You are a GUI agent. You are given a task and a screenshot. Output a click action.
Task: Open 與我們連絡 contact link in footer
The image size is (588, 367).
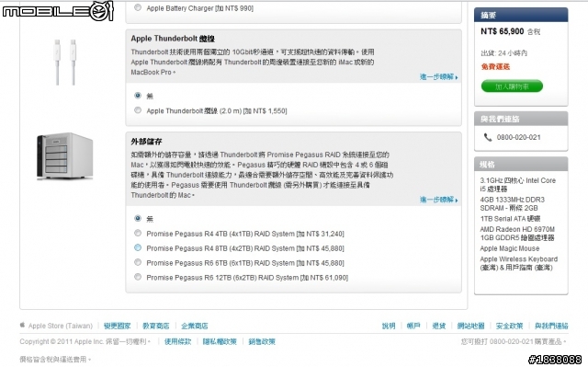(x=551, y=326)
